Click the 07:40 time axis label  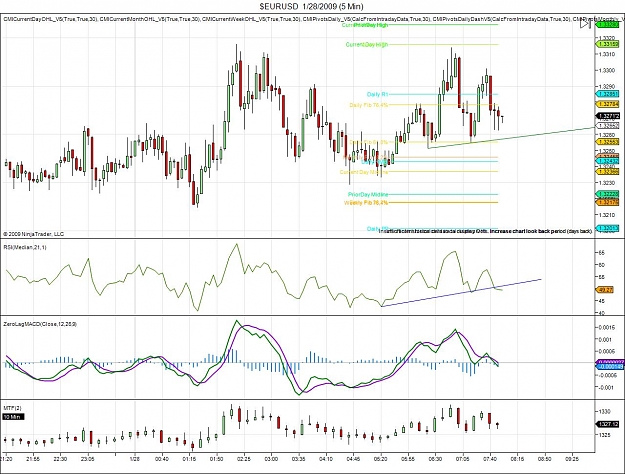(490, 459)
